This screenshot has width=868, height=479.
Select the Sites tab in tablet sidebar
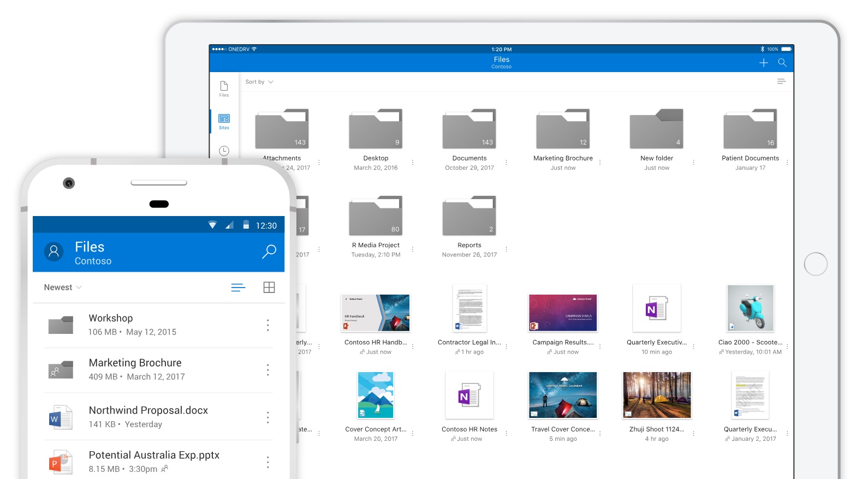point(224,121)
